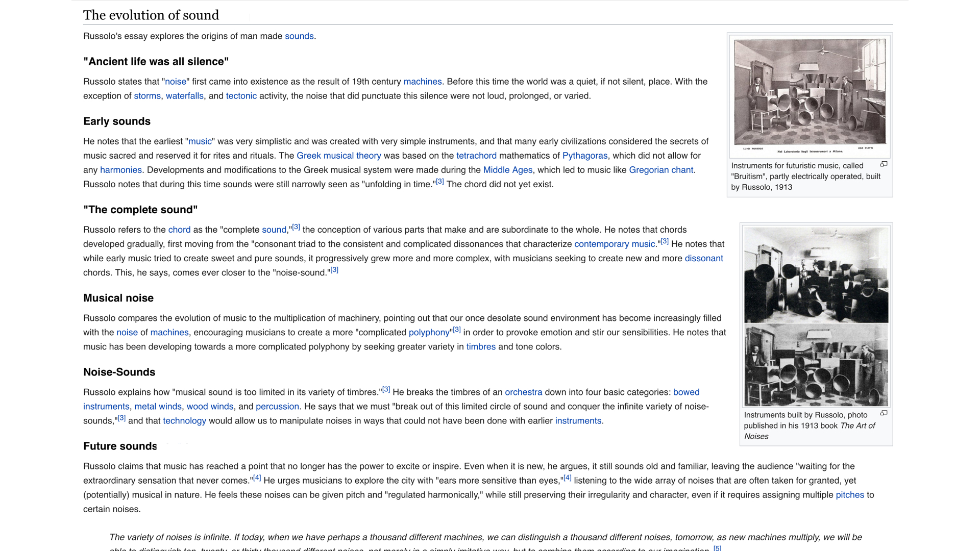Click the "percussion" link
This screenshot has height=551, width=980.
(277, 407)
